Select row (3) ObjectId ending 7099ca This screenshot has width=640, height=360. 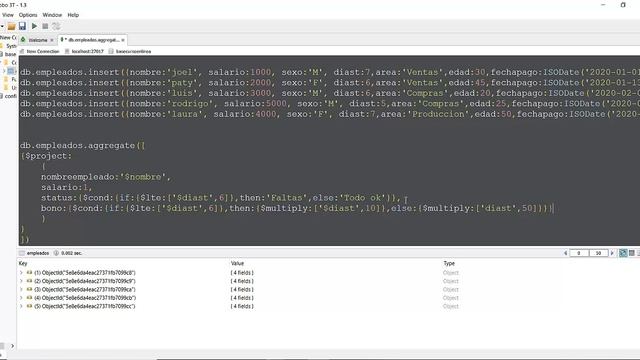84,289
